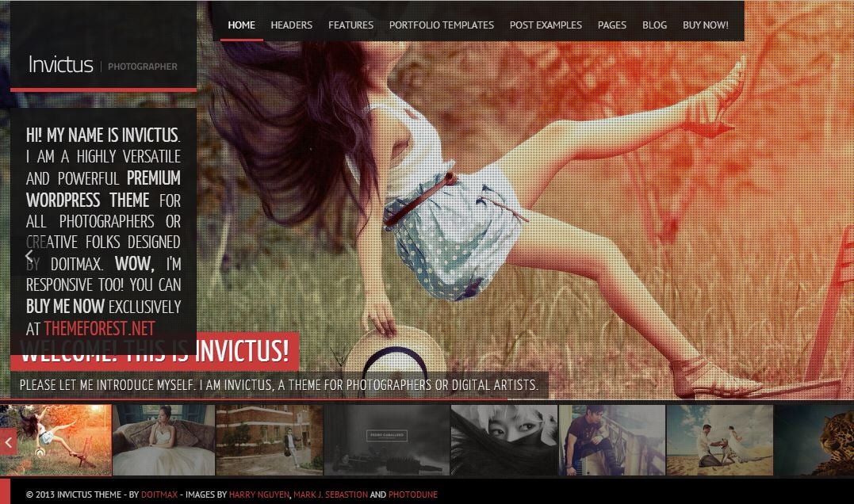Click the Buy Now! menu item
Image resolution: width=854 pixels, height=504 pixels.
pyautogui.click(x=705, y=25)
